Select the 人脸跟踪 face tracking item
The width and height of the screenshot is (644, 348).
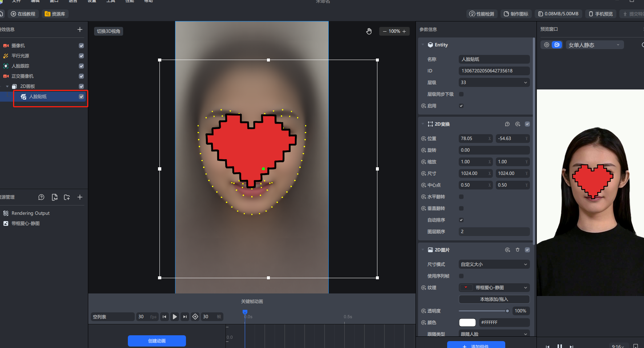pyautogui.click(x=20, y=66)
